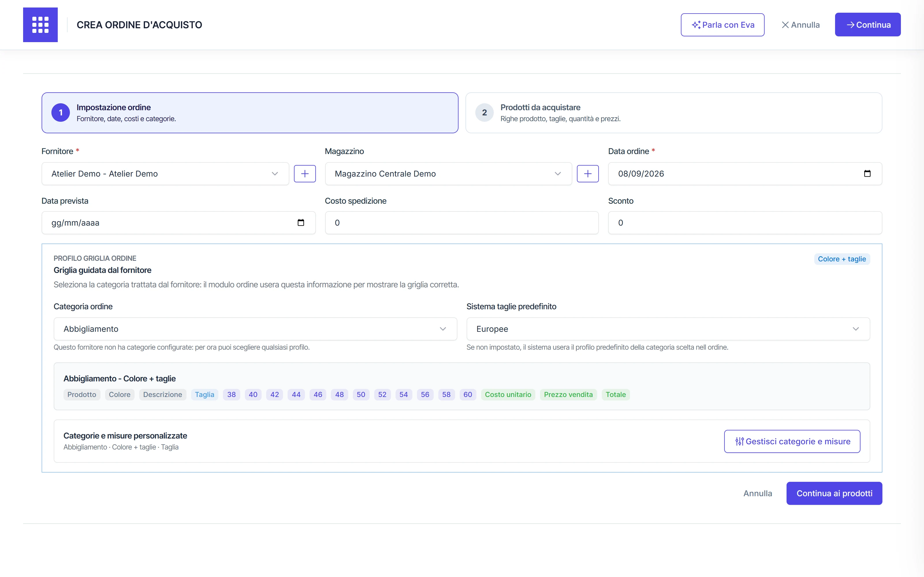Screen dimensions: 924x577
Task: Add a new supplier with plus icon
Action: (x=305, y=174)
